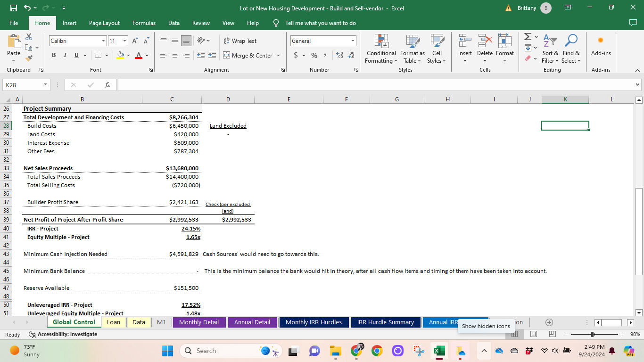The width and height of the screenshot is (644, 362).
Task: Click the Increase Indent icon
Action: pos(212,55)
